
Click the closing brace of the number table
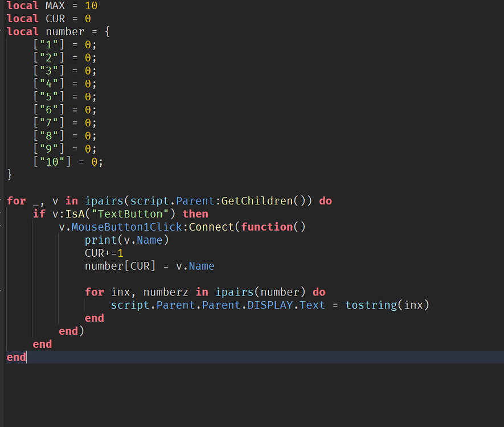coord(9,174)
